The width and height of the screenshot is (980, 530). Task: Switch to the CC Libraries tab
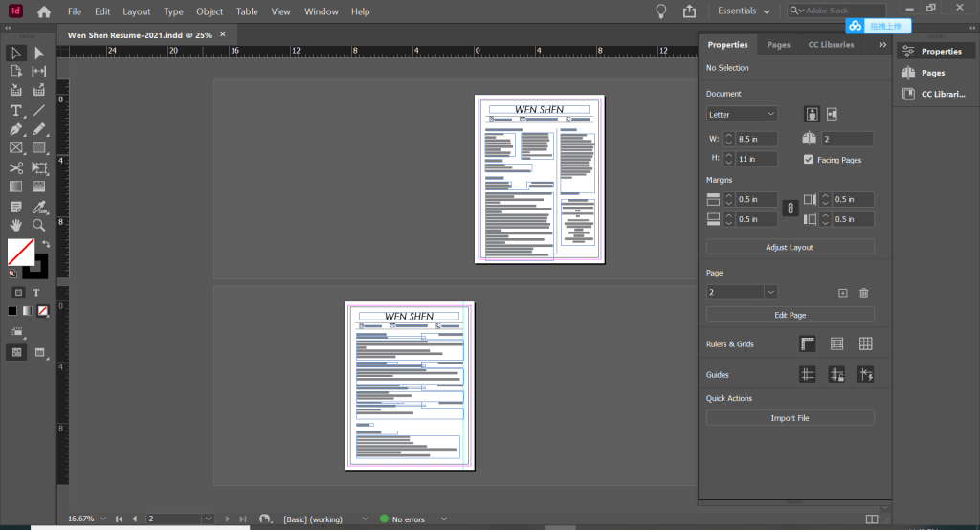click(830, 45)
